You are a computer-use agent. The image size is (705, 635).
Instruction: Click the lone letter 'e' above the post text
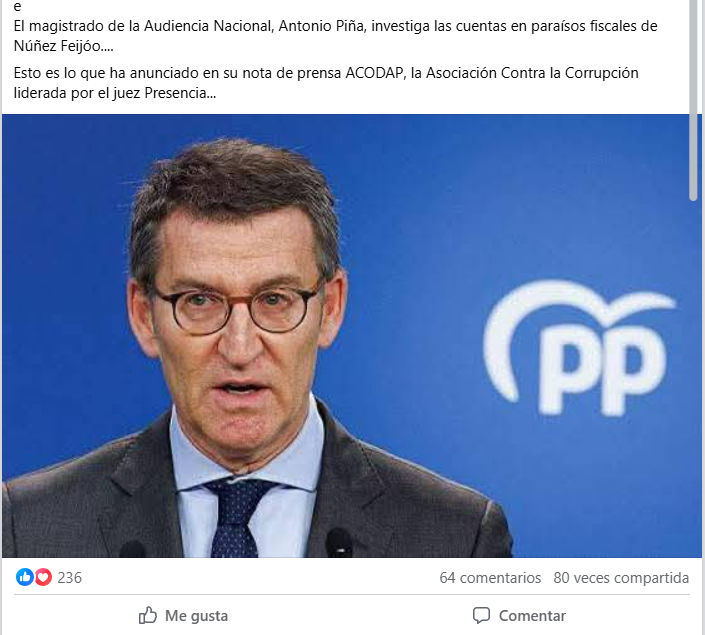click(17, 6)
